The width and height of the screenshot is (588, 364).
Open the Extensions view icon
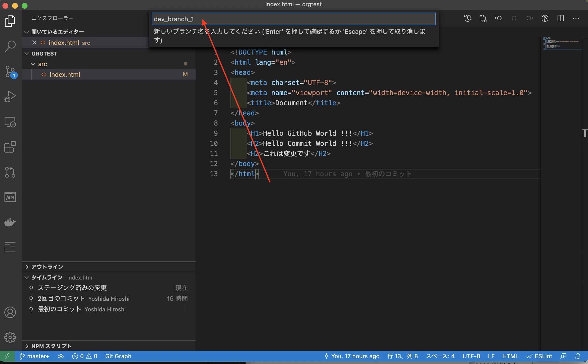(x=10, y=147)
